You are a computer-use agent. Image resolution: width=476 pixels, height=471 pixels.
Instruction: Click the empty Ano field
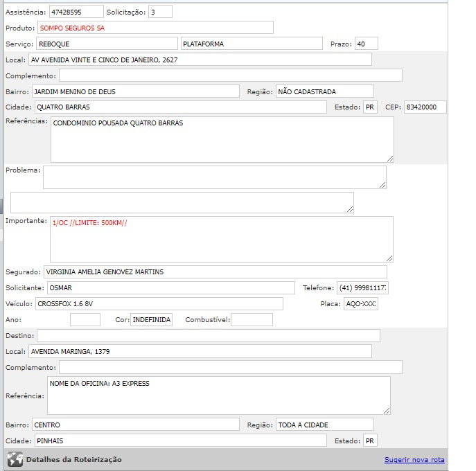point(85,319)
